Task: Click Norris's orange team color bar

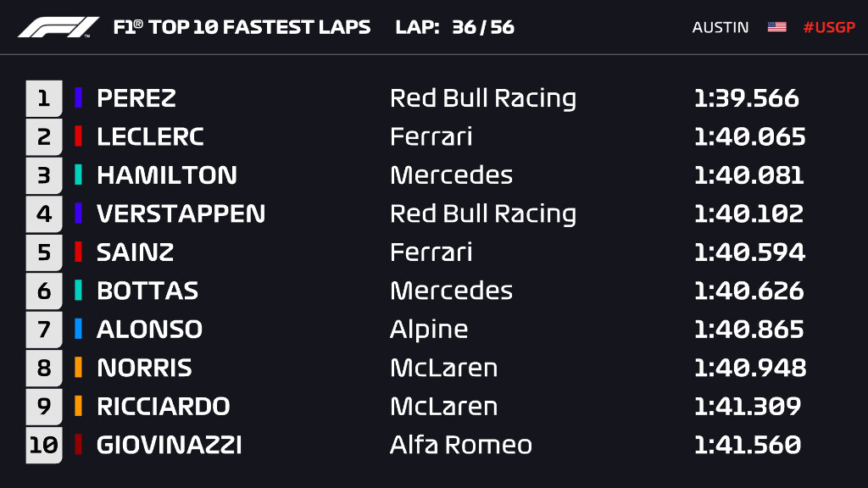Action: pyautogui.click(x=78, y=368)
